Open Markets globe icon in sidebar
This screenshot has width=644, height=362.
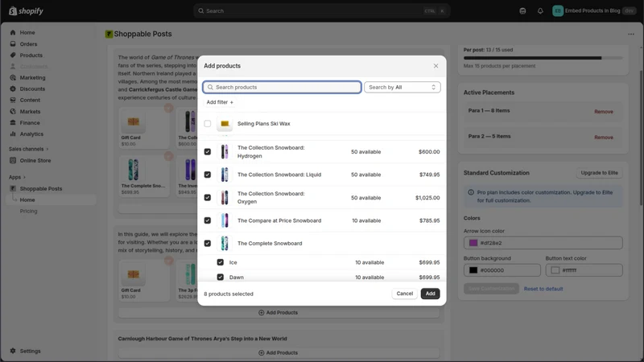tap(13, 111)
